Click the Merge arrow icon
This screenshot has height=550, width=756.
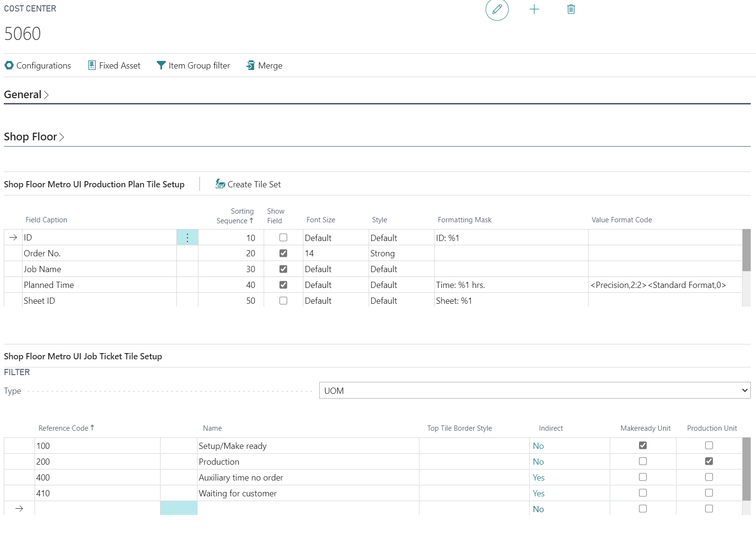point(250,65)
